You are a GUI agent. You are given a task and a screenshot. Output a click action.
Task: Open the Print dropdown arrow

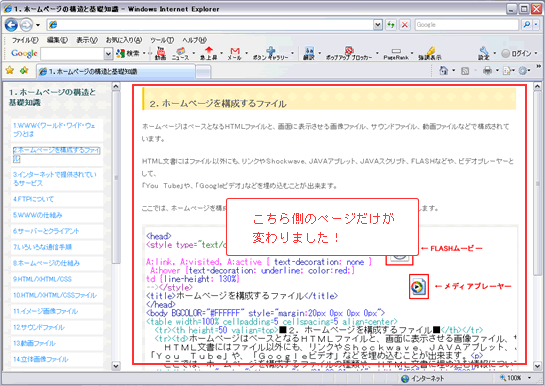[x=497, y=71]
